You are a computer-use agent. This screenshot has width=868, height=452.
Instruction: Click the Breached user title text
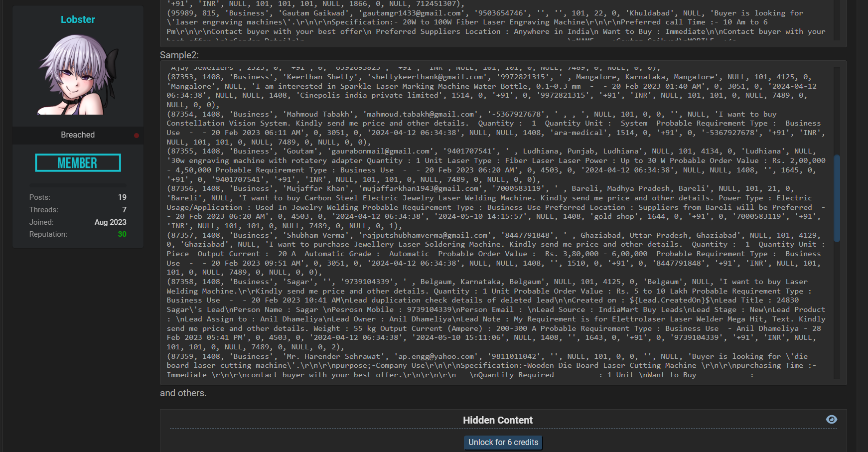(x=78, y=135)
